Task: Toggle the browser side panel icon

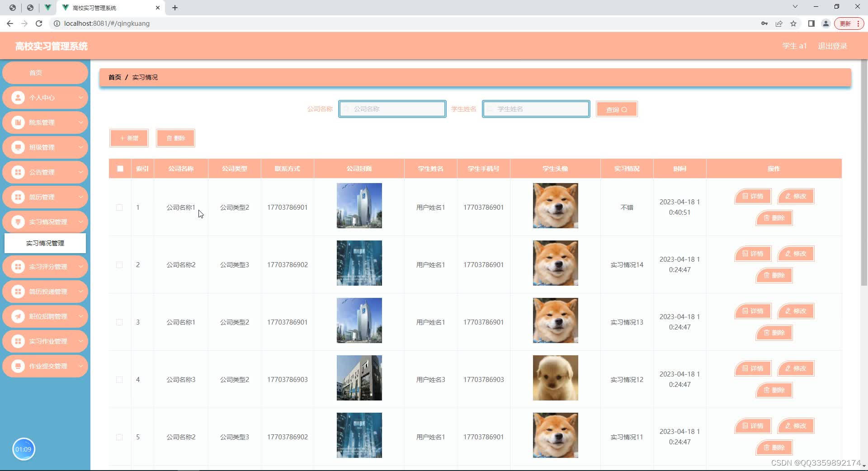Action: point(811,24)
